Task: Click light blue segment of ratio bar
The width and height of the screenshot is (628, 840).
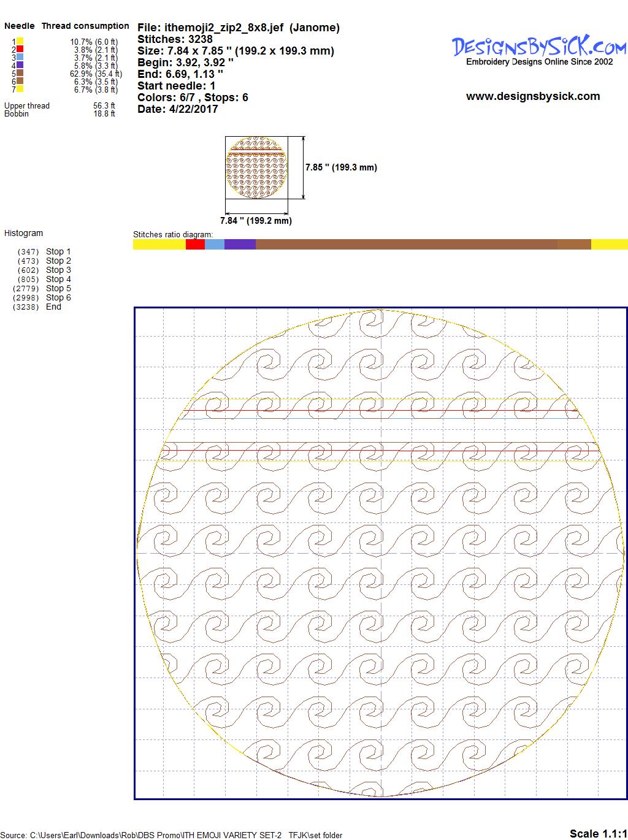Action: (214, 245)
